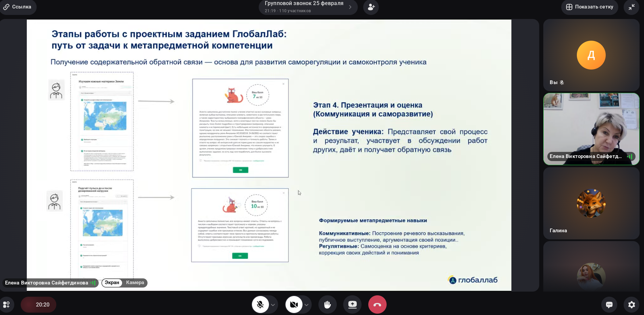
Task: Select Галина's participant tile
Action: 591,203
